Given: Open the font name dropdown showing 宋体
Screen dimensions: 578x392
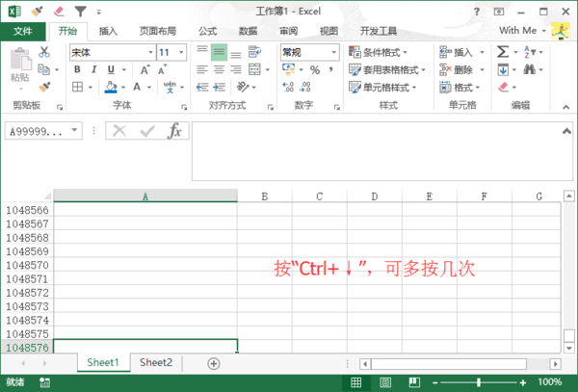Looking at the screenshot, I should [x=150, y=52].
